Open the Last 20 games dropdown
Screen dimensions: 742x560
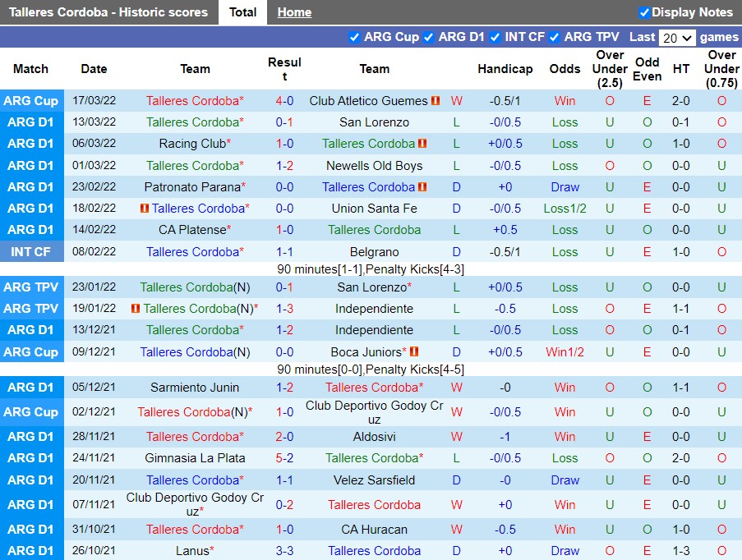(x=677, y=38)
